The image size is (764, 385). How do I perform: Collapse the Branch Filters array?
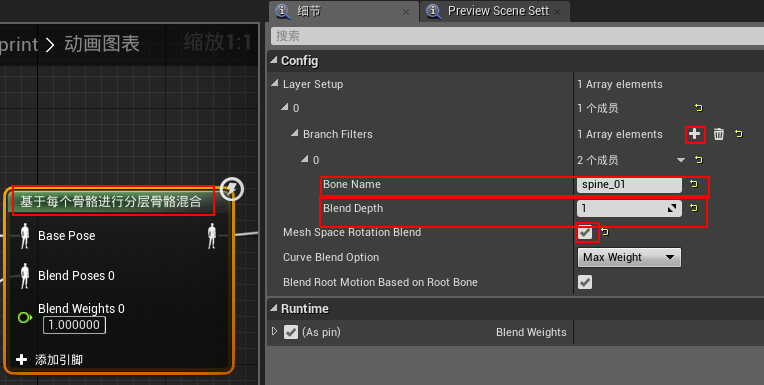[x=295, y=133]
